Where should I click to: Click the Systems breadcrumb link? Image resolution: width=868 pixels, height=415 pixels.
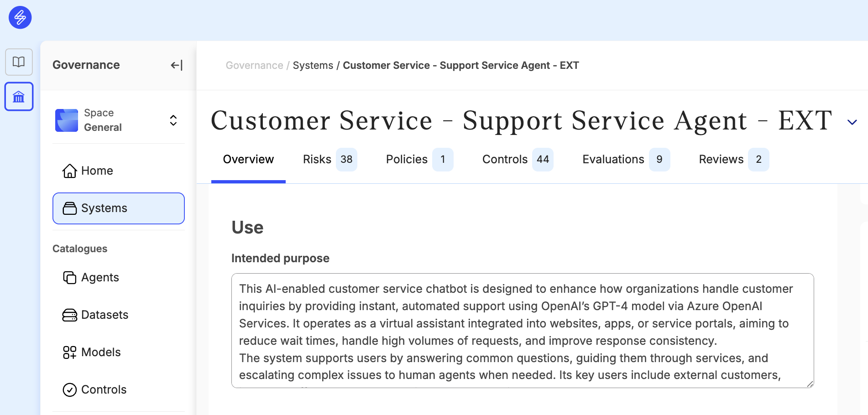point(313,65)
